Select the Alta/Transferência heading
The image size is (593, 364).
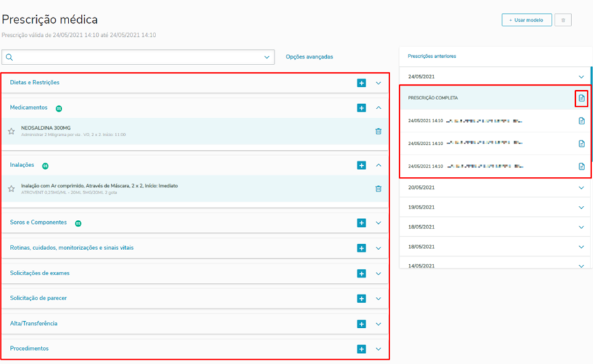point(34,324)
